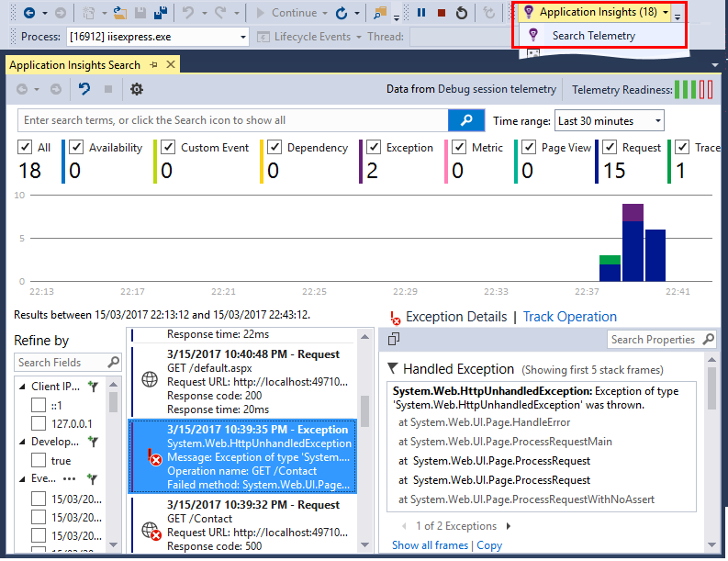Screen dimensions: 728x561
Task: Toggle the Page View checkbox
Action: point(529,147)
